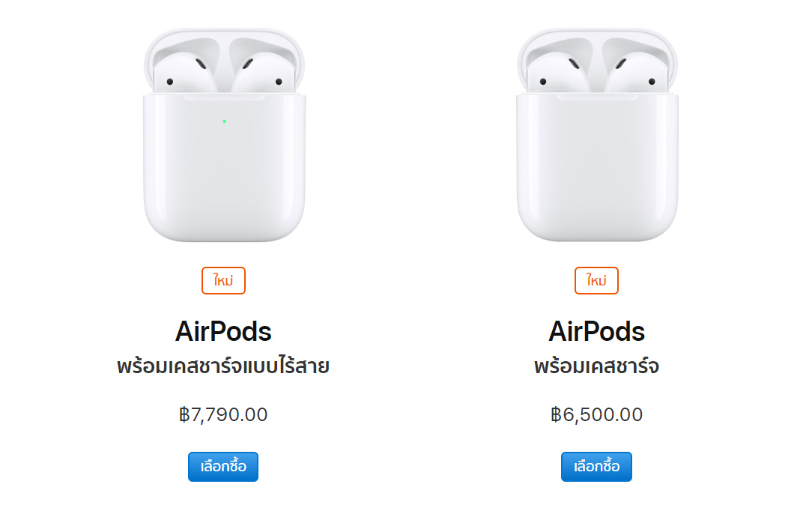Click the green LED on the wireless charging case

(224, 121)
